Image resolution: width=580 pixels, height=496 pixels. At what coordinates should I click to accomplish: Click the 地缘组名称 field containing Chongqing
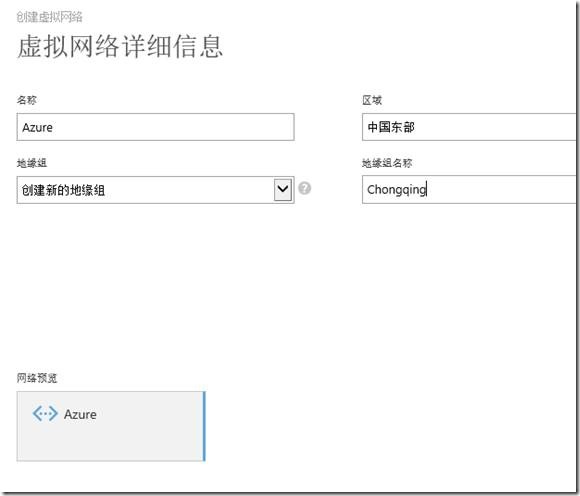click(x=469, y=189)
